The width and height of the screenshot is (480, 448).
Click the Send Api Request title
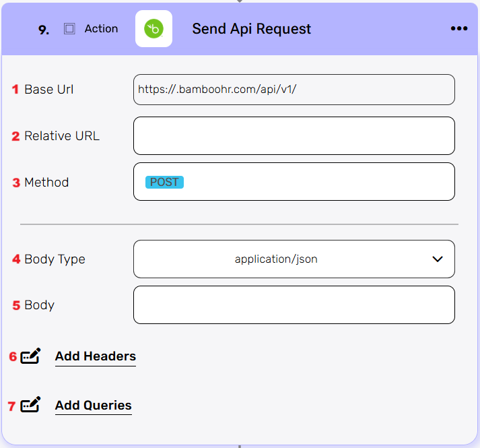click(251, 29)
